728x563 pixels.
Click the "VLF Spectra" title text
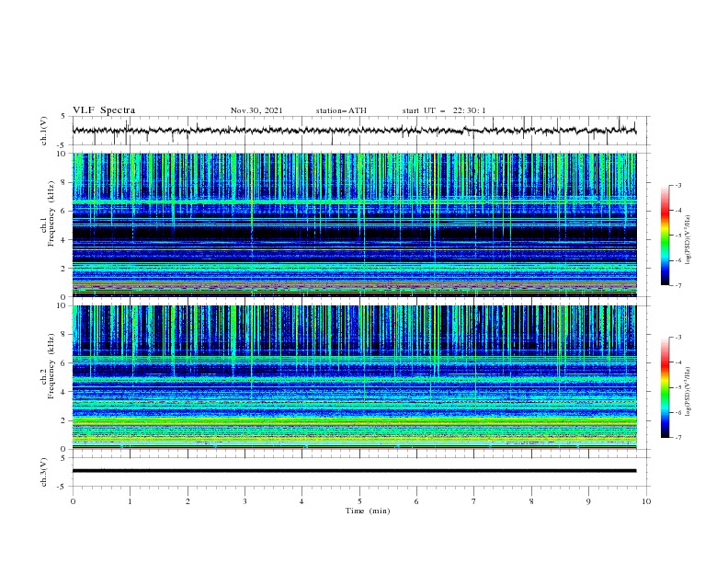tap(104, 110)
